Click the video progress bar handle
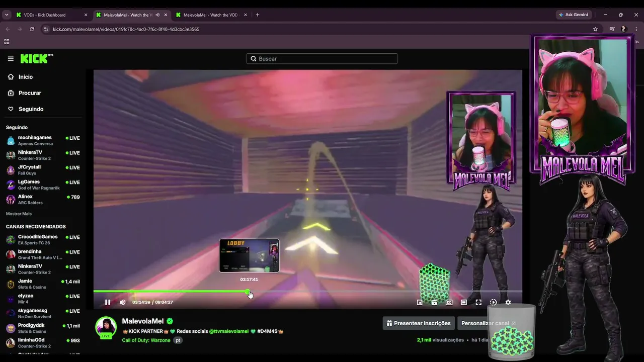The height and width of the screenshot is (362, 644). [248, 292]
